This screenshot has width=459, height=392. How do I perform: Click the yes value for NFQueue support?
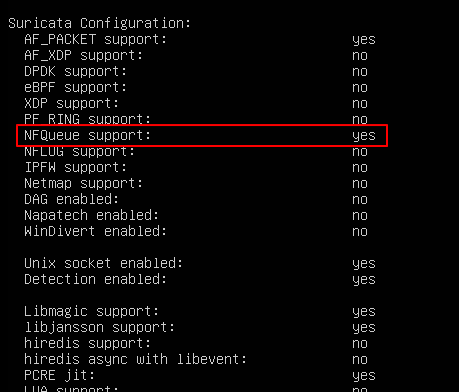tap(364, 136)
